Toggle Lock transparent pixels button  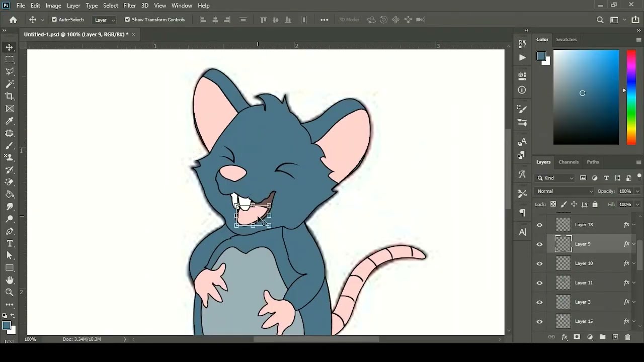coord(553,204)
